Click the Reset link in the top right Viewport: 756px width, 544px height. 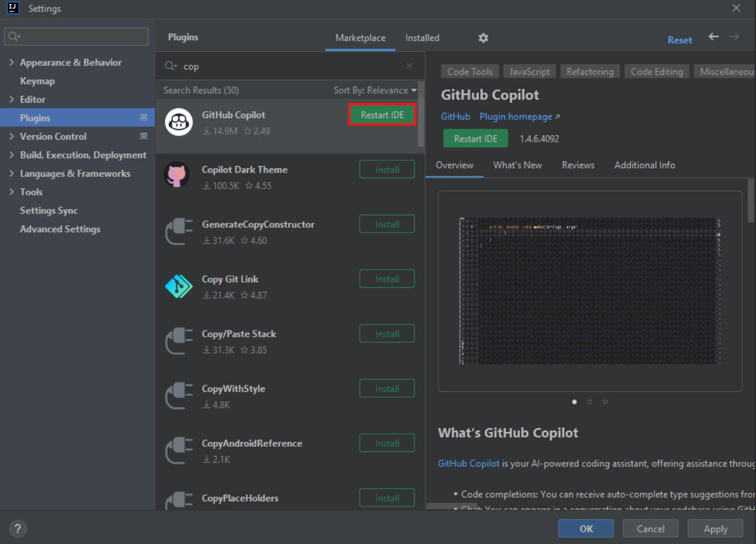coord(680,39)
